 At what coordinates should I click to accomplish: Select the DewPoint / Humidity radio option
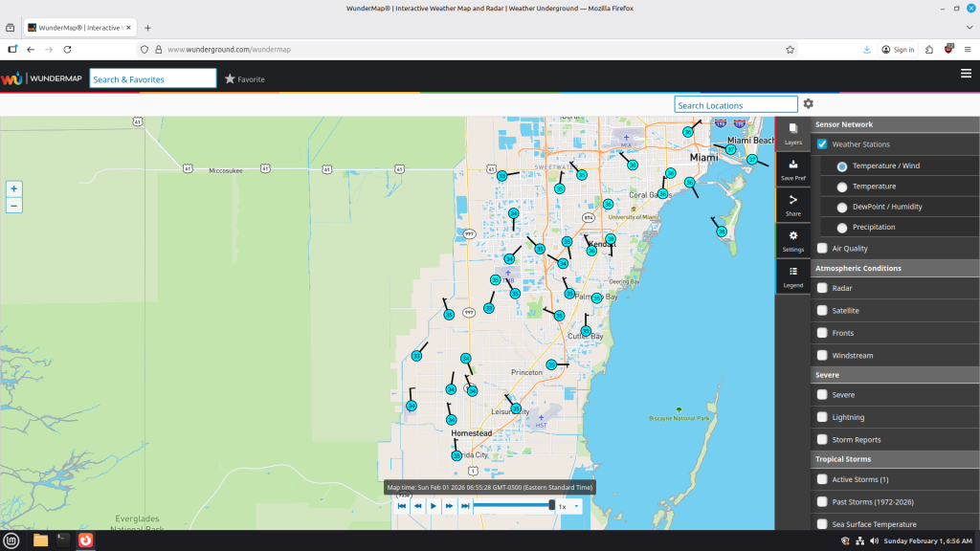tap(842, 207)
